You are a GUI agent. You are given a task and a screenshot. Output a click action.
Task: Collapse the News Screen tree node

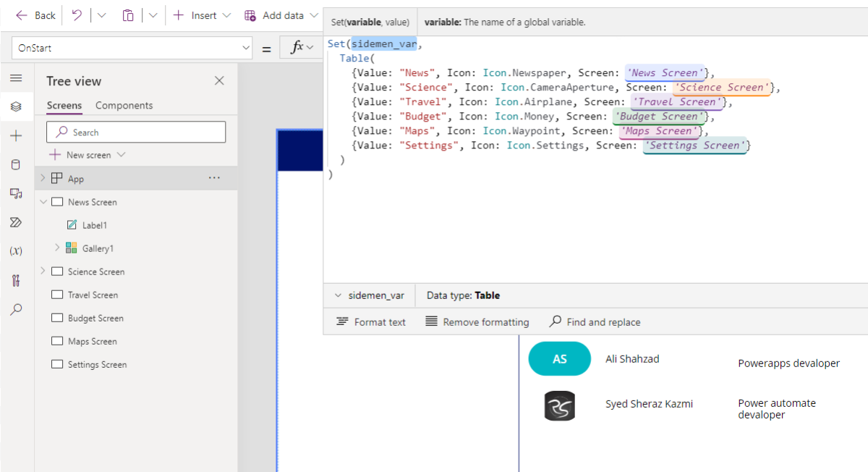pos(43,202)
